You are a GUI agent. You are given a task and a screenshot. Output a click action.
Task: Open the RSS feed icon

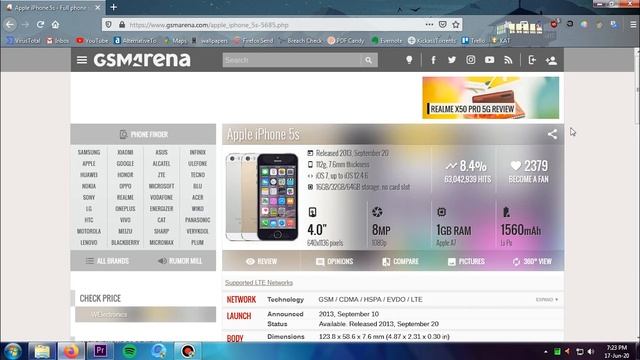tap(508, 60)
